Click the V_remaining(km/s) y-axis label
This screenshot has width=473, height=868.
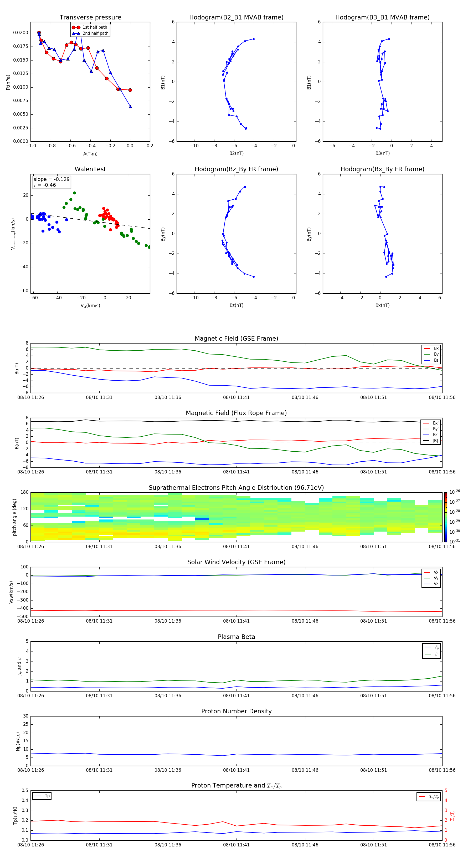pos(13,234)
